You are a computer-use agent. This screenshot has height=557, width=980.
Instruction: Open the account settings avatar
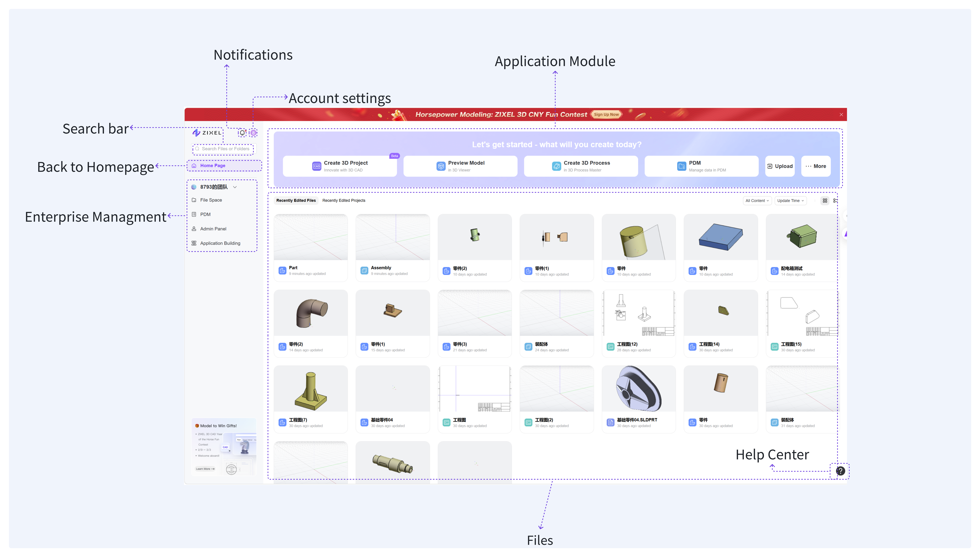253,133
